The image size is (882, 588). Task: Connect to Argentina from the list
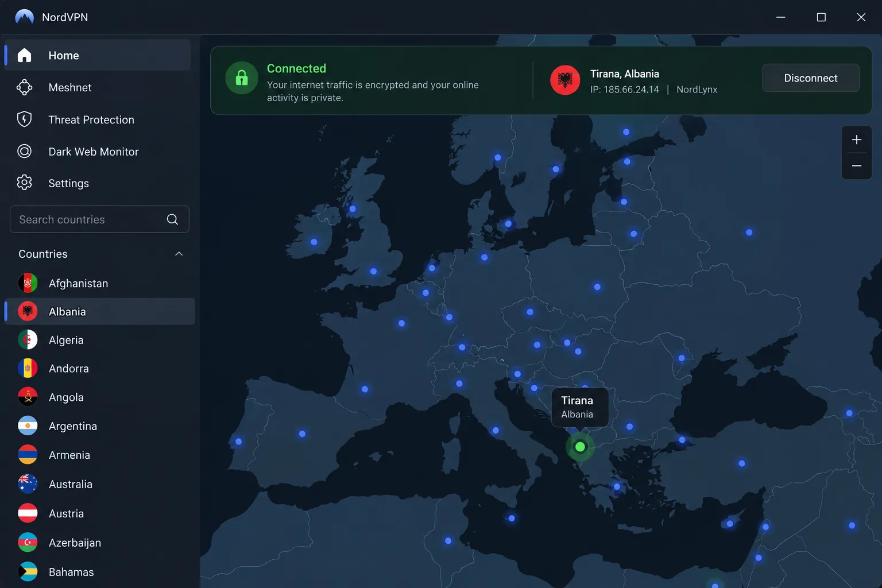tap(100, 426)
